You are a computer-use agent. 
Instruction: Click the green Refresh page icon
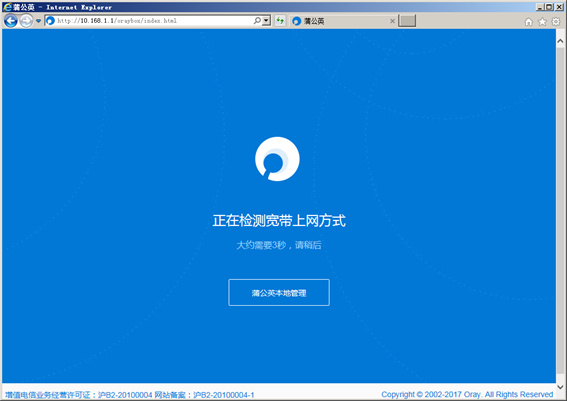(280, 21)
